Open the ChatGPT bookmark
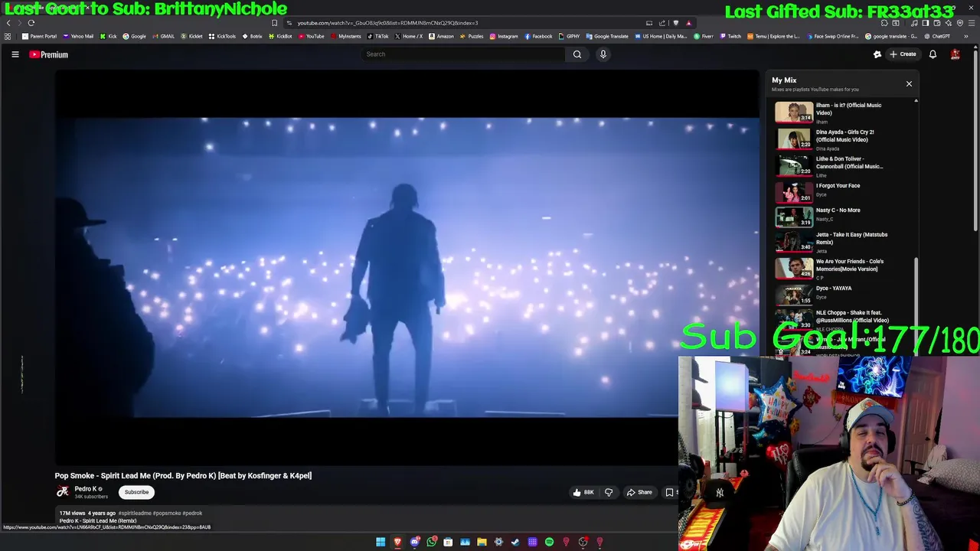980x551 pixels. point(938,36)
